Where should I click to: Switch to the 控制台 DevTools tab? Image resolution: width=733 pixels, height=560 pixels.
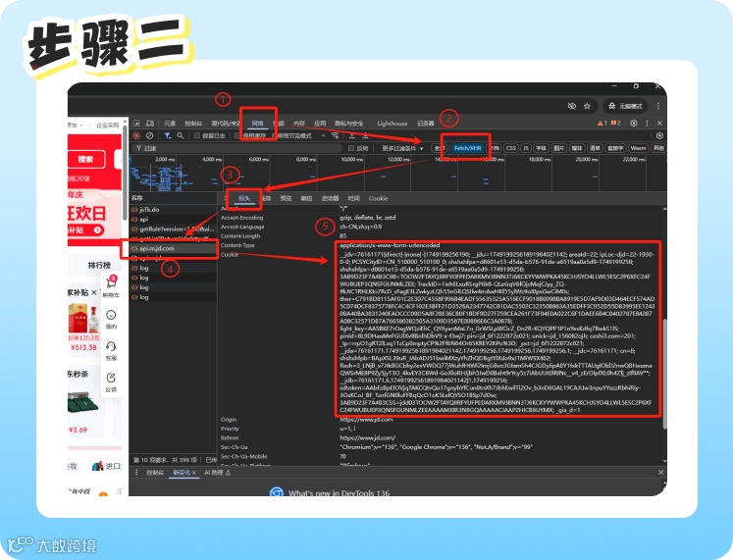point(193,124)
